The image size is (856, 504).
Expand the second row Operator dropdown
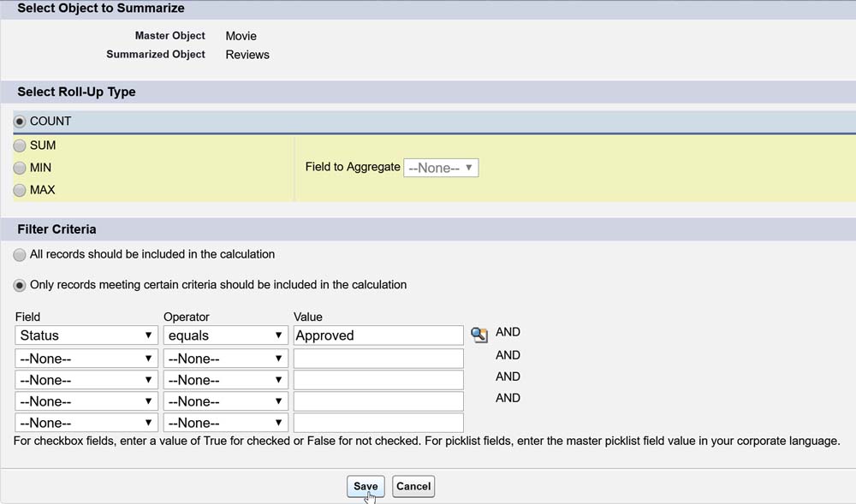point(225,359)
